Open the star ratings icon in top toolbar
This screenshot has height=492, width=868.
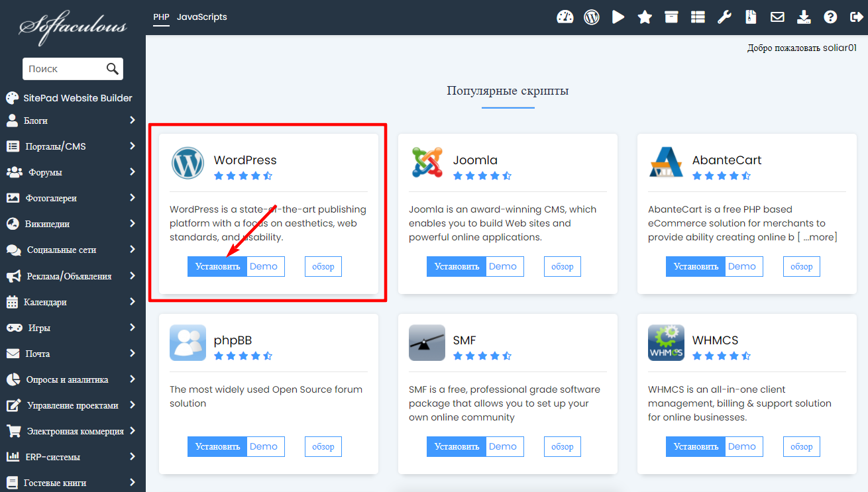click(645, 17)
